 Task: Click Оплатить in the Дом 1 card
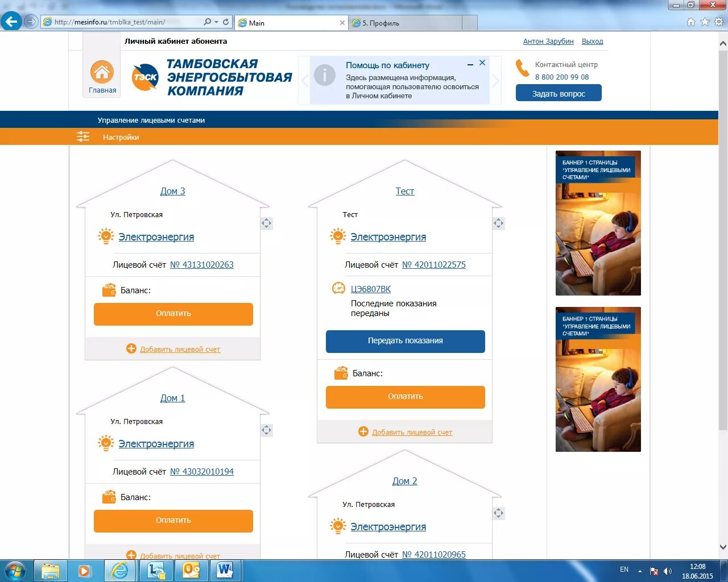[x=173, y=521]
